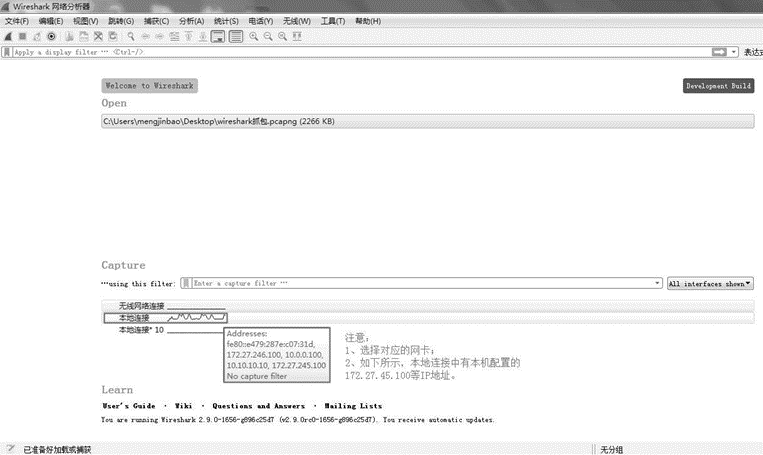Viewport: 763px width, 455px height.
Task: Reset text to normal size icon
Action: pyautogui.click(x=282, y=36)
